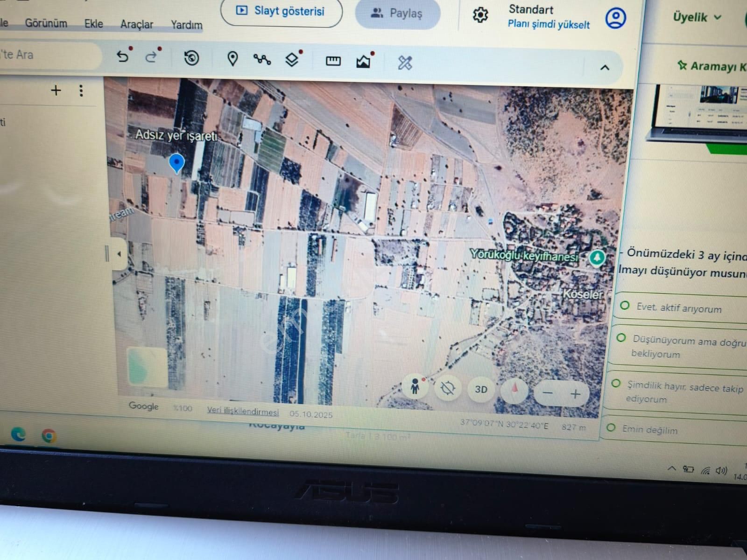
Task: Click 'Planı şimdi yükselt' link
Action: [549, 24]
